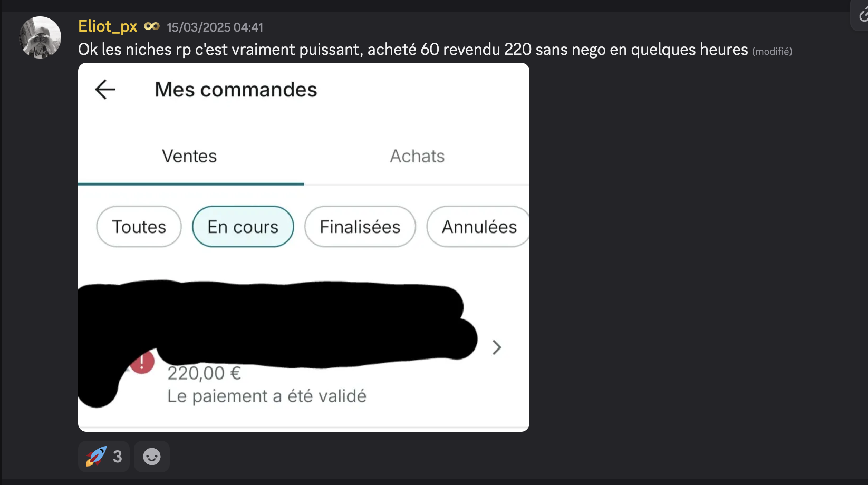Click the 220,00 € order price
This screenshot has height=485, width=868.
click(204, 373)
